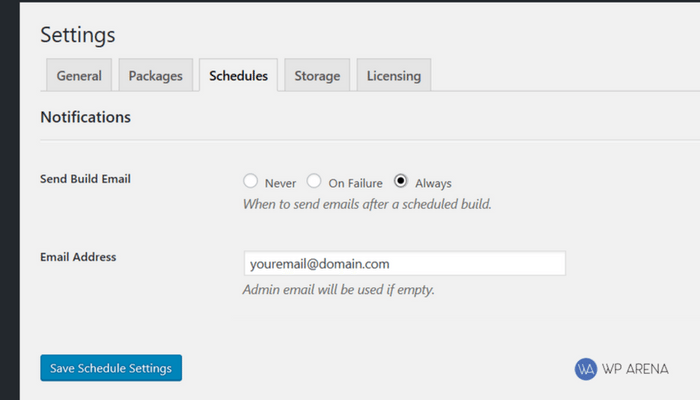Go to the Storage tab
The image size is (700, 400).
point(317,75)
